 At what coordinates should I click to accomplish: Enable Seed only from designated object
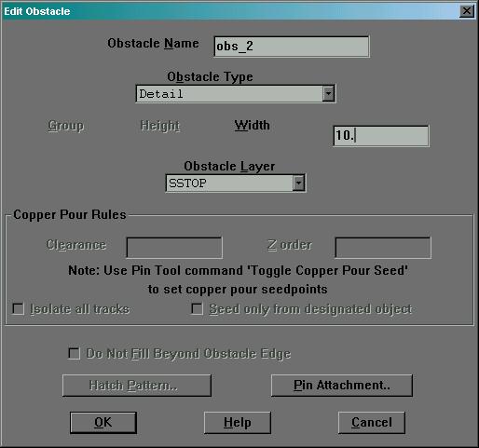197,309
